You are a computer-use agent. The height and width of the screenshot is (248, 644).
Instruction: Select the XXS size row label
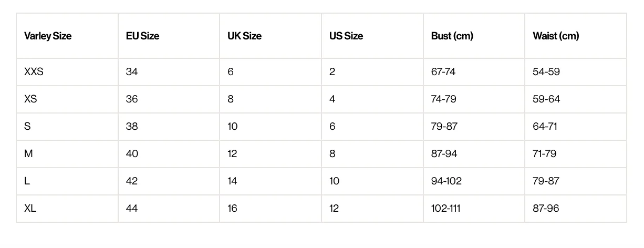[67, 72]
